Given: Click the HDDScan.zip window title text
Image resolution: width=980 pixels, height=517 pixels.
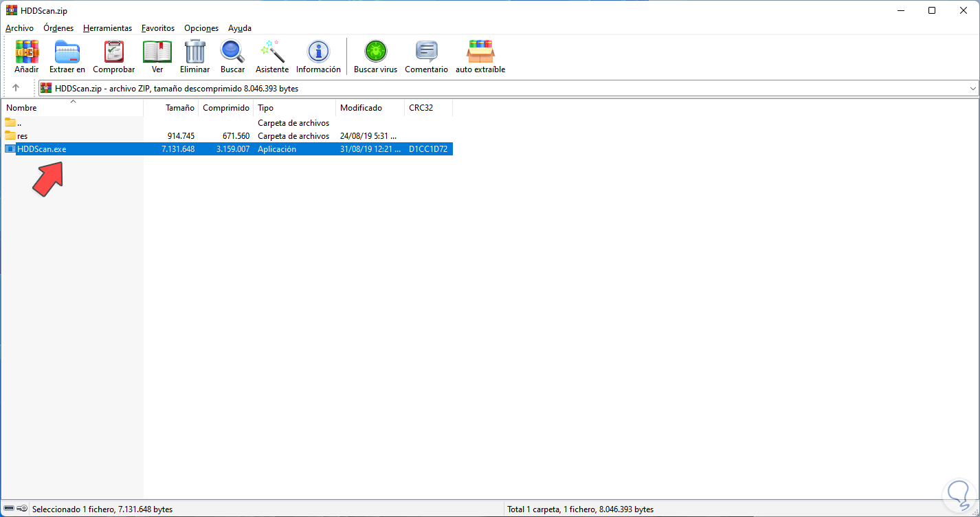Looking at the screenshot, I should tap(44, 11).
